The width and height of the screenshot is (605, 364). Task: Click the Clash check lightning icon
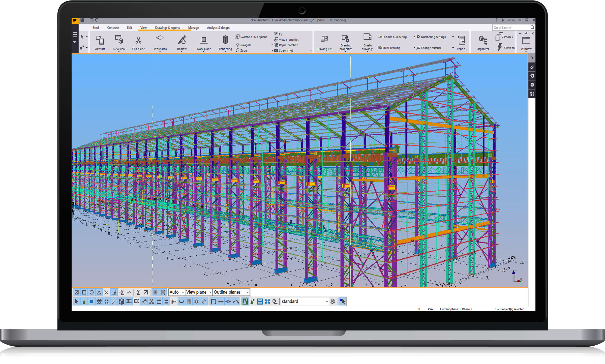[x=500, y=47]
